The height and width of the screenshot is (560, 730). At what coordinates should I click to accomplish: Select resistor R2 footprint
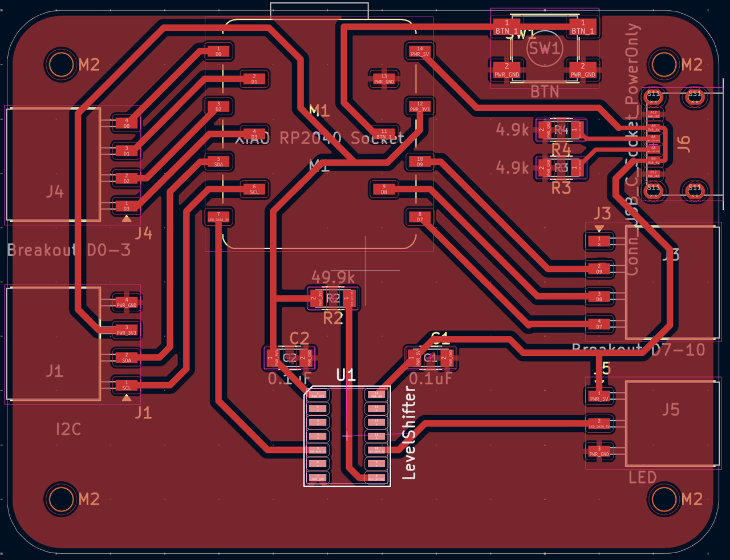pyautogui.click(x=333, y=298)
